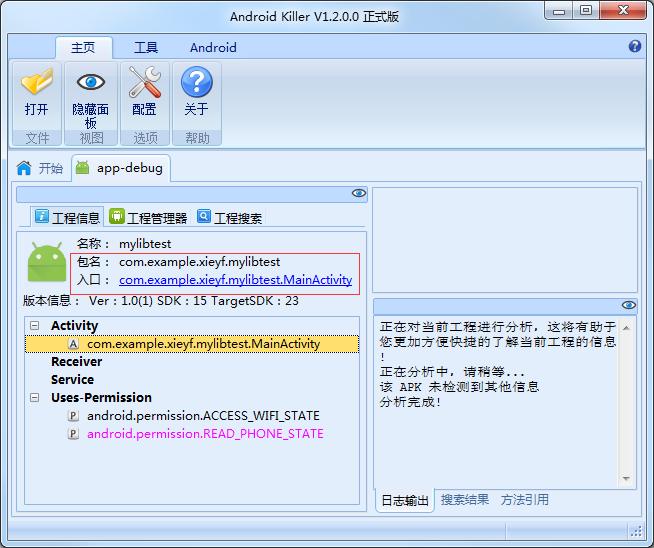Switch to the Android ribbon tab
This screenshot has height=548, width=654.
pos(213,48)
